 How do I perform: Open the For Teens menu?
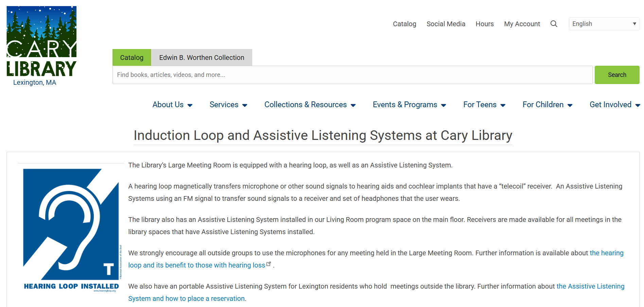point(484,105)
